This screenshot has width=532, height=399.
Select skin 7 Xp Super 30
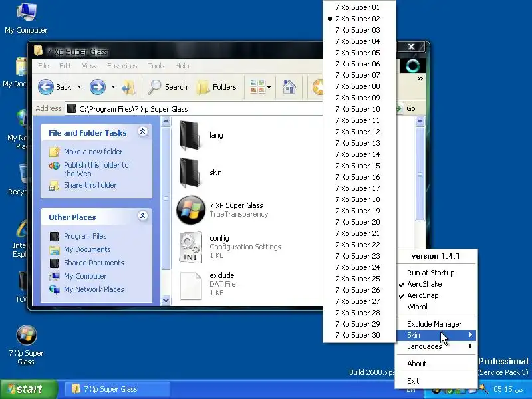point(359,335)
